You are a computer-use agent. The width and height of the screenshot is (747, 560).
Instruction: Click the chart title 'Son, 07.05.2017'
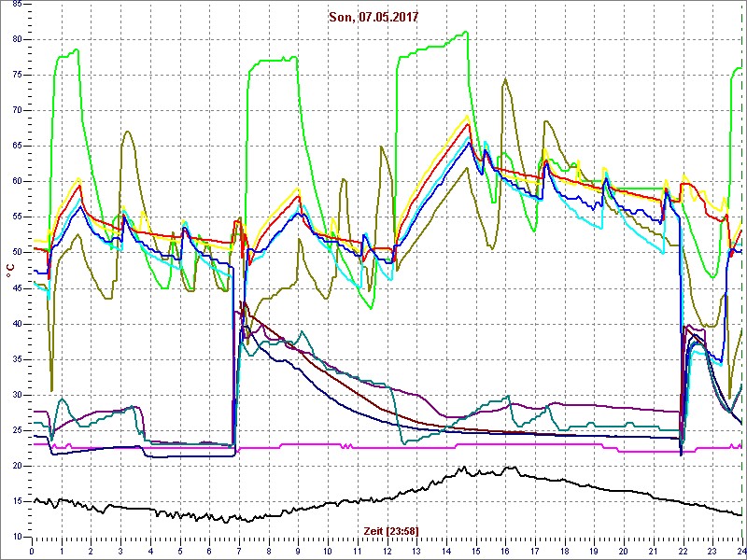point(373,18)
